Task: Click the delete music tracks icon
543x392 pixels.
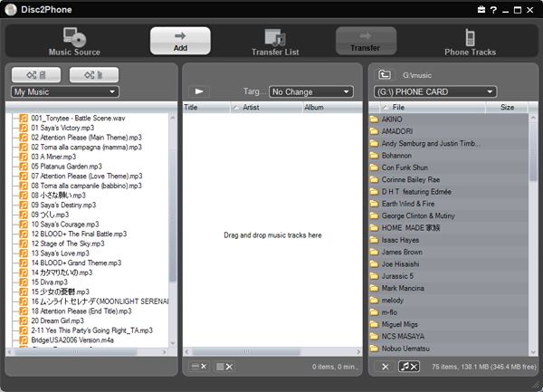Action: click(410, 366)
